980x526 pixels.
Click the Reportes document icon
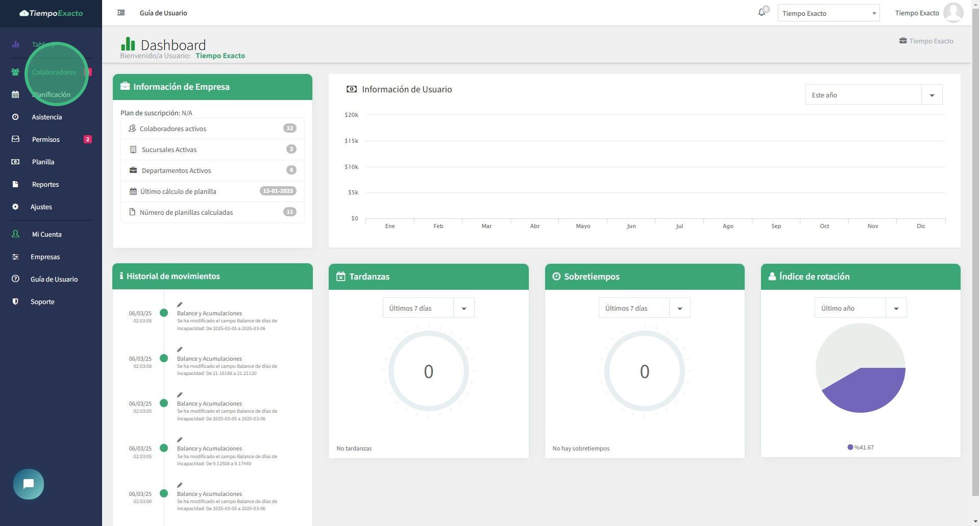point(15,184)
